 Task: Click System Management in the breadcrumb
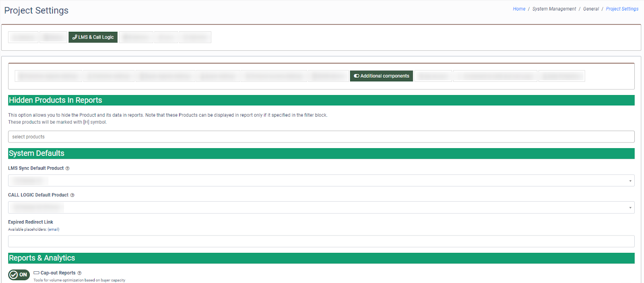click(554, 9)
